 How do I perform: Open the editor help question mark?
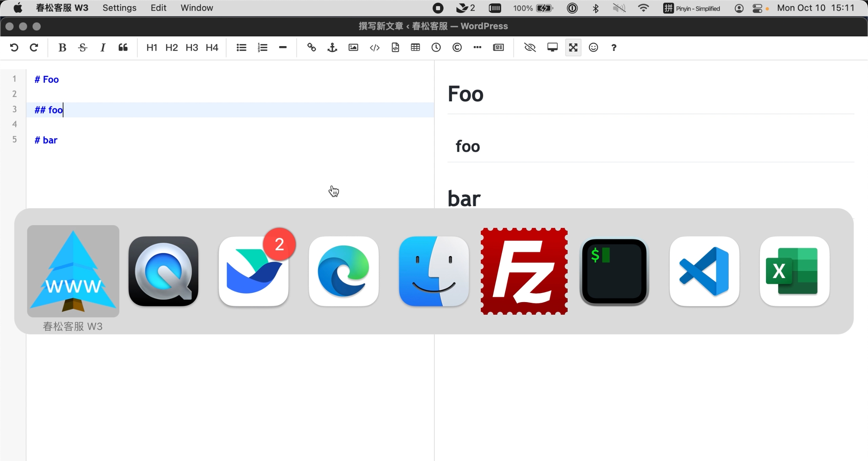click(614, 48)
